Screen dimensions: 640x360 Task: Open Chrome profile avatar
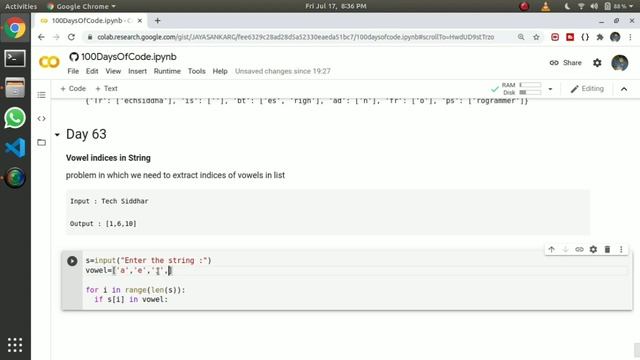coord(615,37)
